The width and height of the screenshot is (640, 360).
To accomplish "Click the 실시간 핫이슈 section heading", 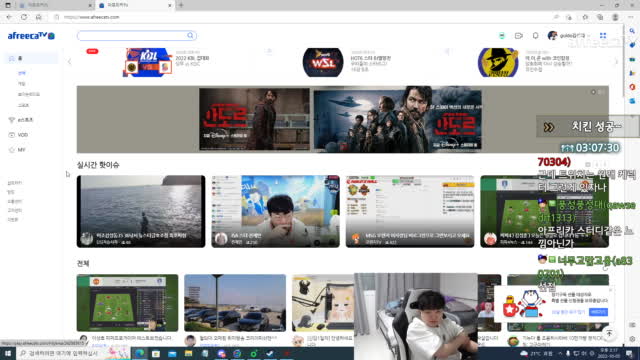I will [x=98, y=165].
